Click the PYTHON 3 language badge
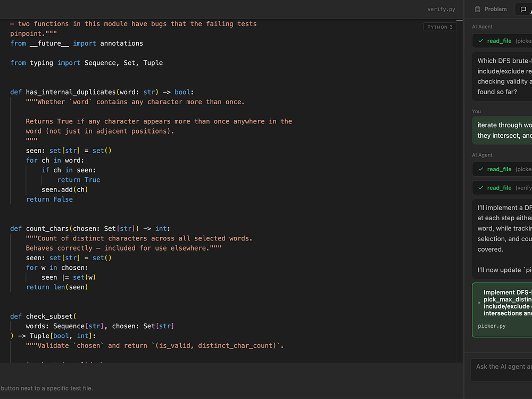 click(440, 27)
